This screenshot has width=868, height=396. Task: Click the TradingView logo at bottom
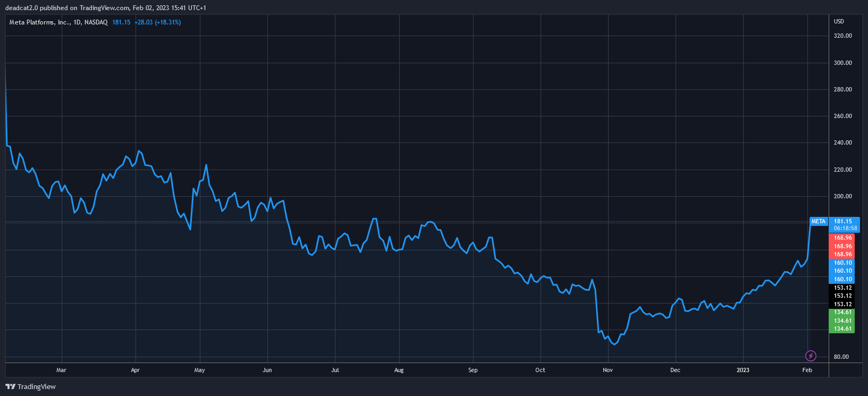[x=30, y=386]
